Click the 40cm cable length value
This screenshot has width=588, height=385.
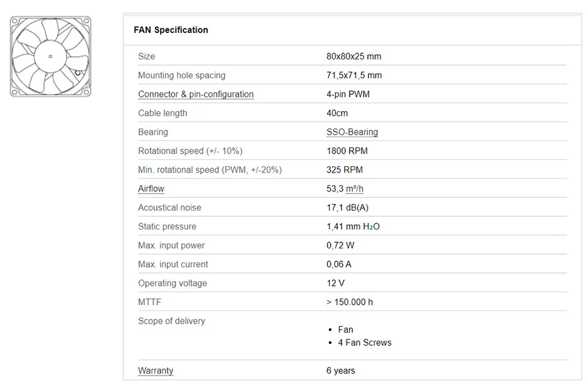pos(337,113)
